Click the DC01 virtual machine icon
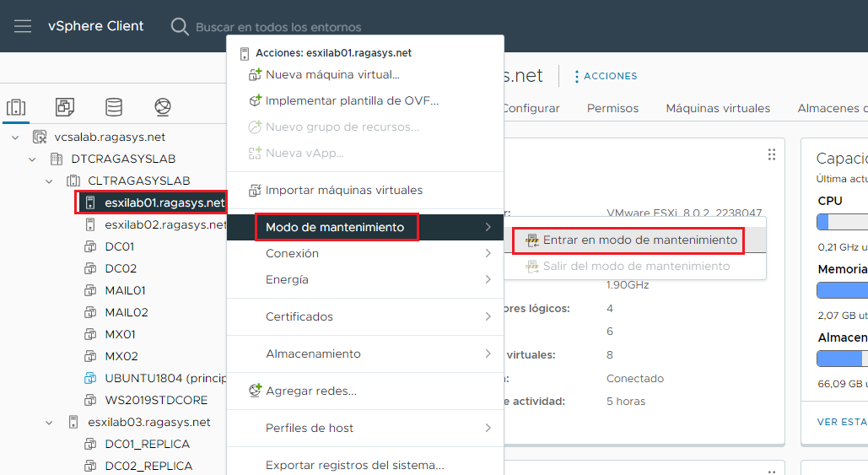This screenshot has height=475, width=868. click(89, 247)
